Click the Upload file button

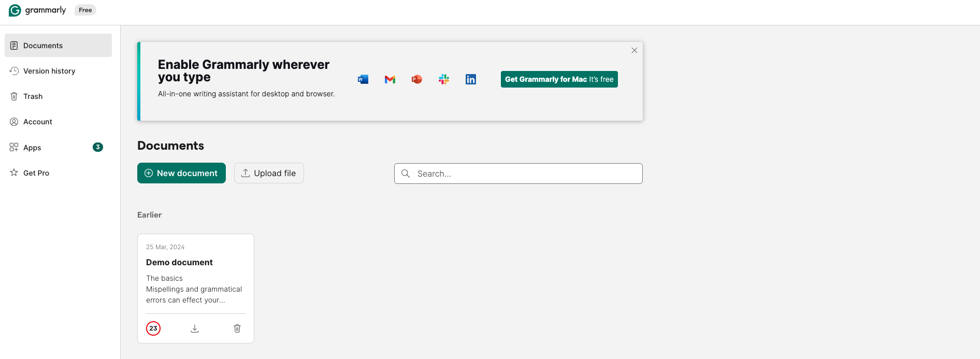pyautogui.click(x=269, y=173)
